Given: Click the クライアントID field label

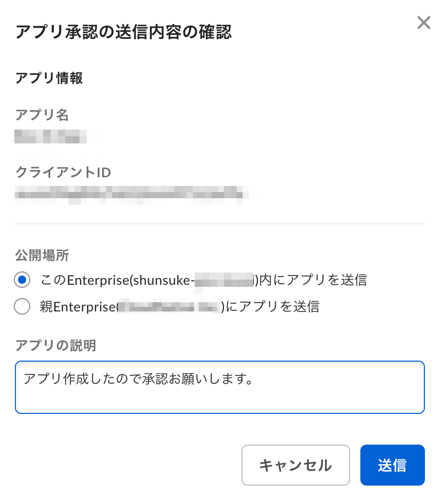Looking at the screenshot, I should click(x=63, y=172).
